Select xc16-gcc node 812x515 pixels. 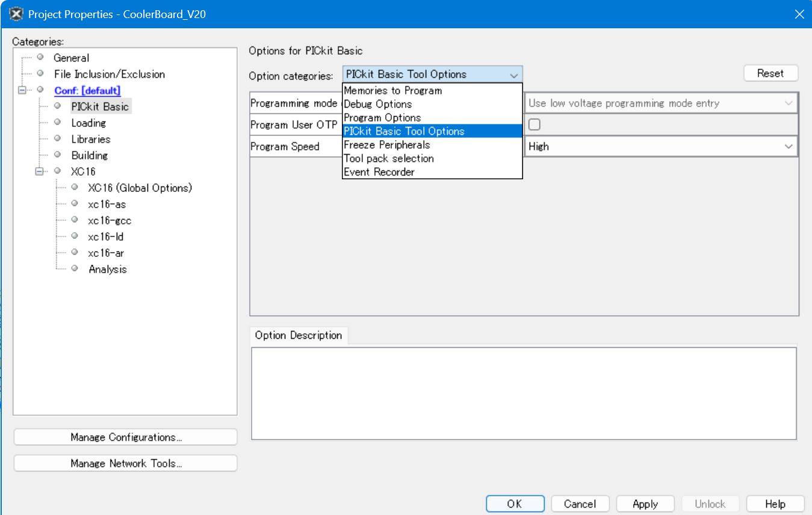point(110,220)
